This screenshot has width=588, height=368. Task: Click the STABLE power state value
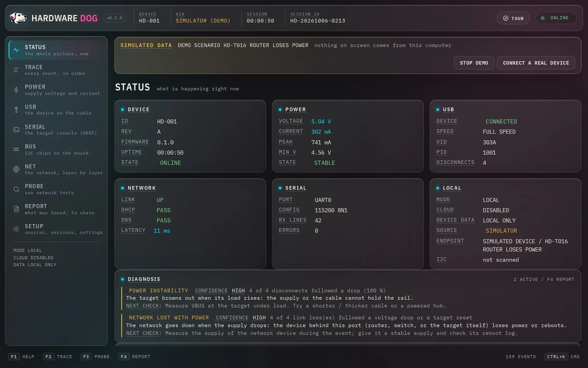point(325,163)
